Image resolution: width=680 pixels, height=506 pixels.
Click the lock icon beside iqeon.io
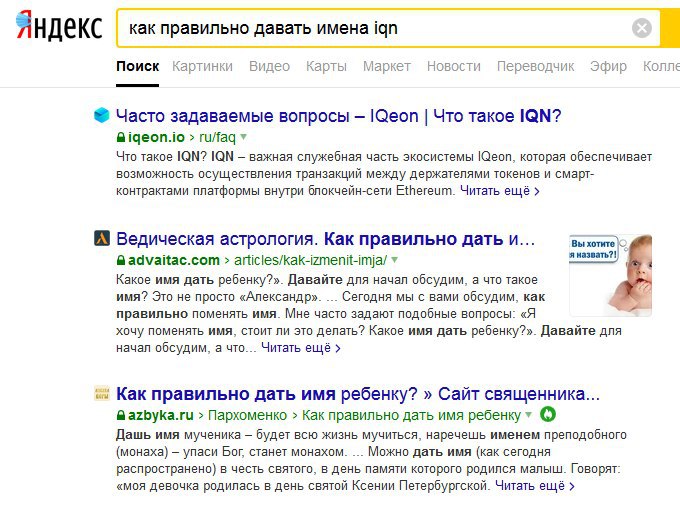click(121, 137)
